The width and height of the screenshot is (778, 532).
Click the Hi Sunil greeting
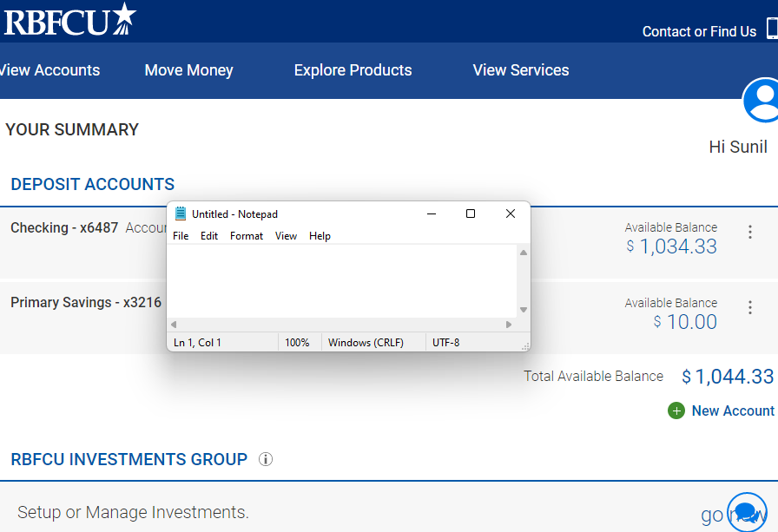[738, 147]
